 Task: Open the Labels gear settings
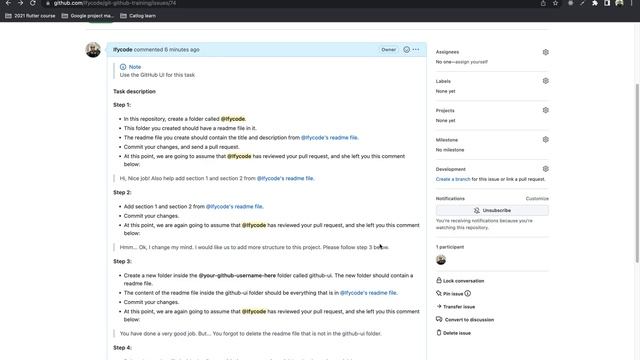pos(546,81)
